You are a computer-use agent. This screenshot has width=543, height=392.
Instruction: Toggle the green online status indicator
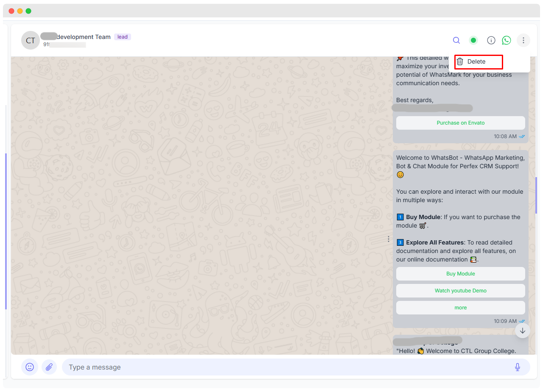coord(473,40)
